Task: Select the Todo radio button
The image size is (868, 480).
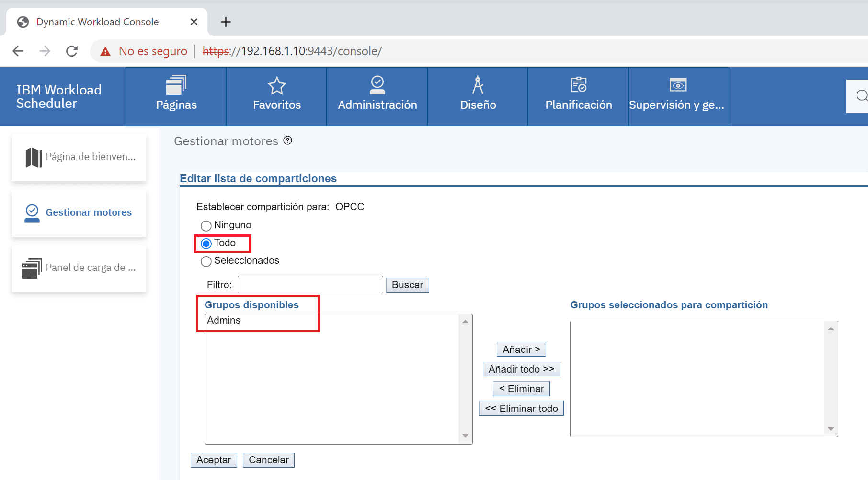Action: [206, 244]
